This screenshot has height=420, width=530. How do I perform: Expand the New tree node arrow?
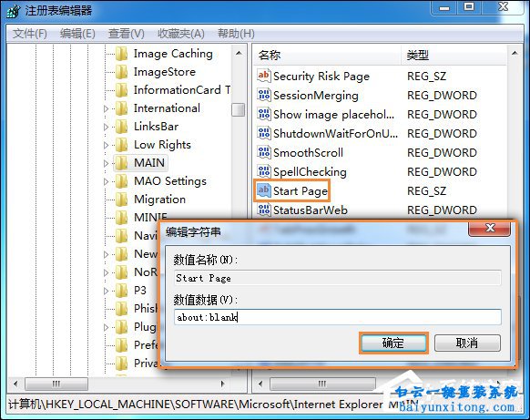pos(107,254)
